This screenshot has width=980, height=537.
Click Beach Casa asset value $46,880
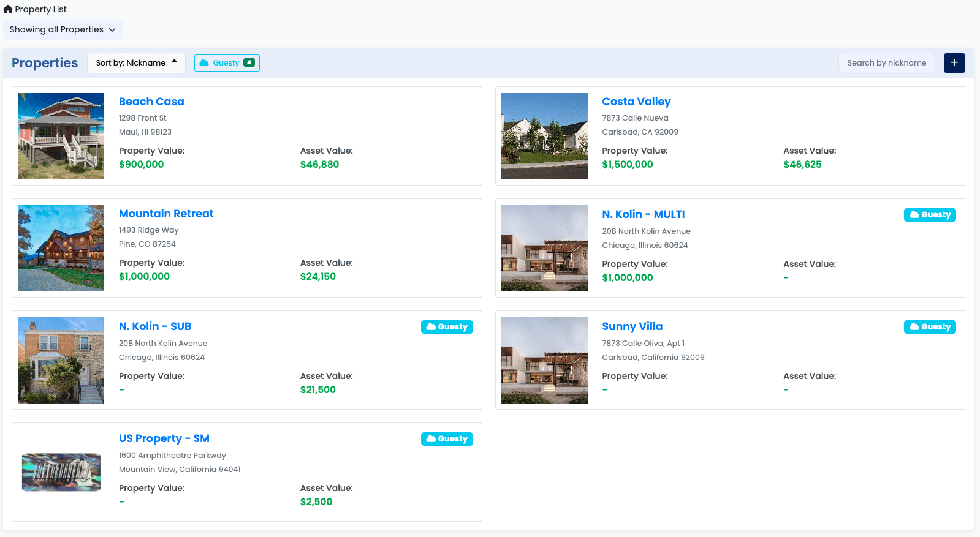point(319,164)
